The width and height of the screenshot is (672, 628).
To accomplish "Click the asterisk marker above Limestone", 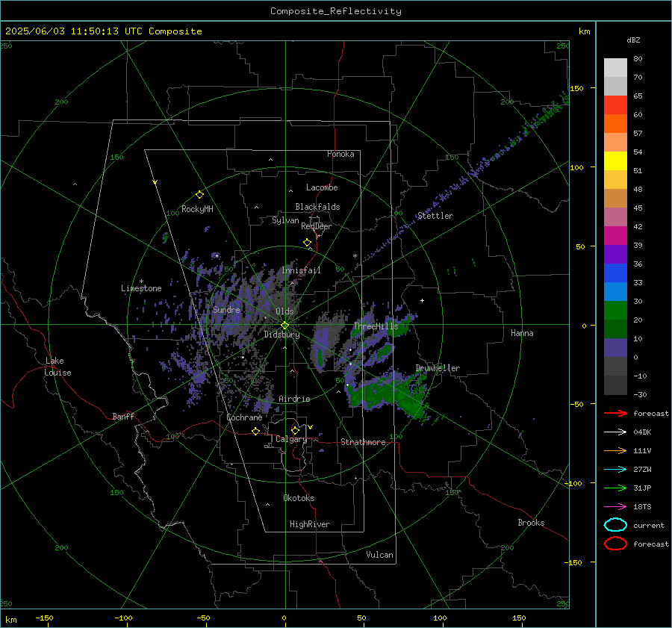I will pyautogui.click(x=141, y=282).
